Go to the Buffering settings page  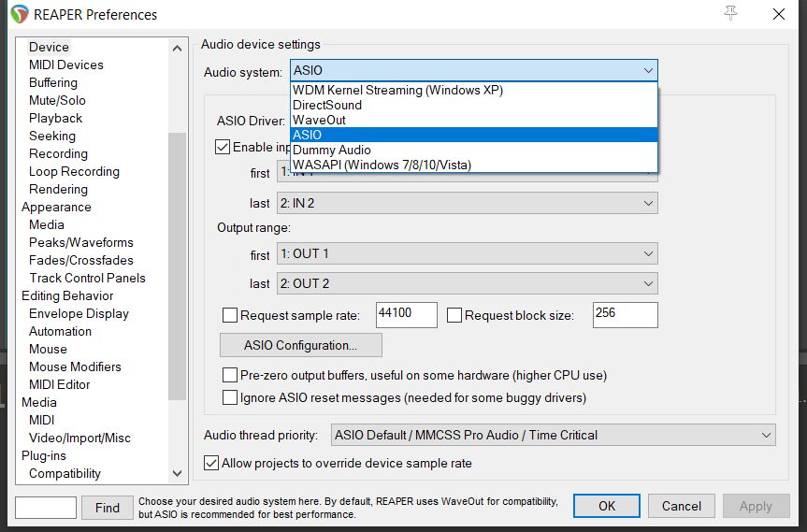(53, 82)
